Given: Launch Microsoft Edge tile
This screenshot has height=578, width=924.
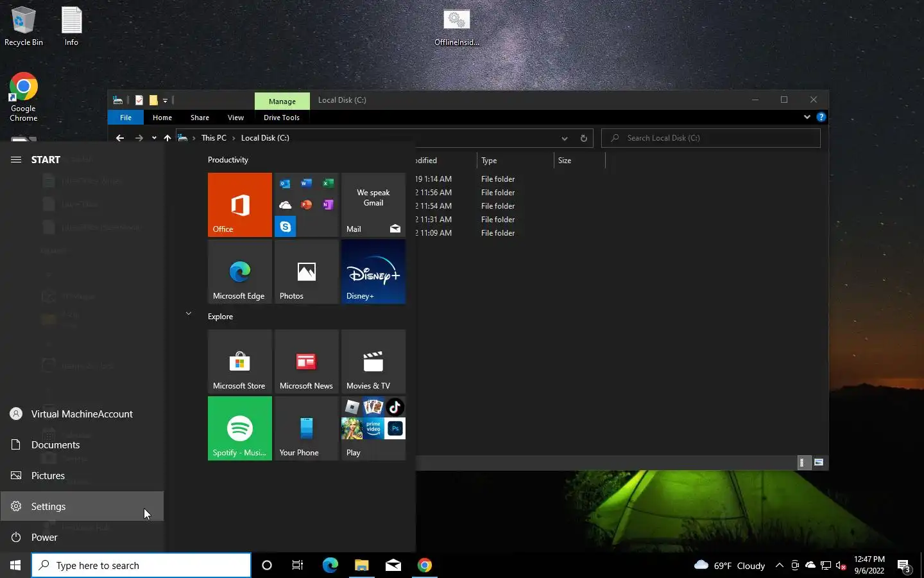Looking at the screenshot, I should coord(239,271).
